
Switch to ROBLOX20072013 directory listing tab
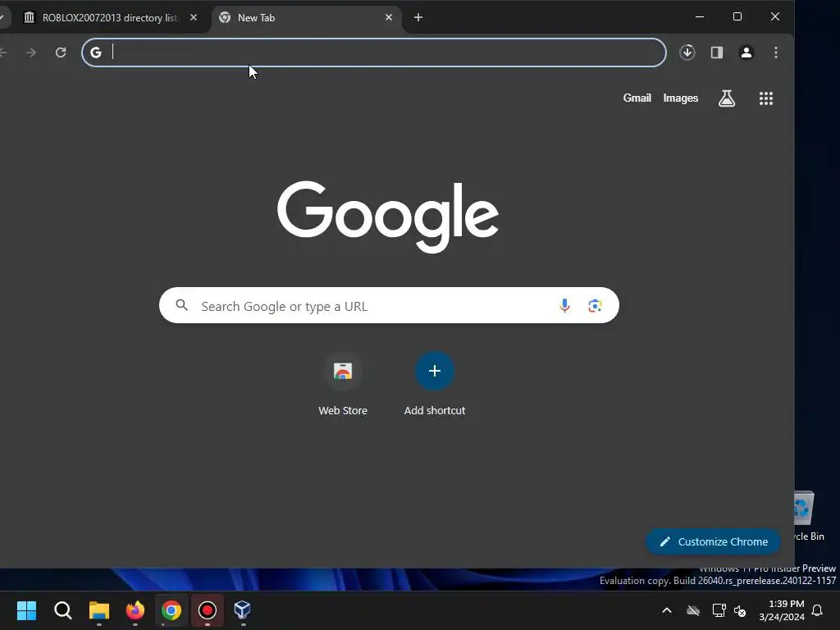110,18
